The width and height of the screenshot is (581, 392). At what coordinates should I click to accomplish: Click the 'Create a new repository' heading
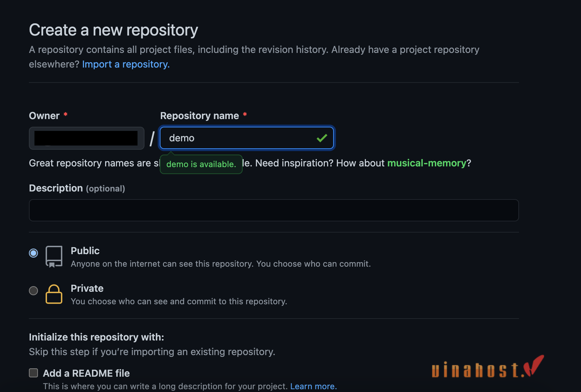(113, 30)
